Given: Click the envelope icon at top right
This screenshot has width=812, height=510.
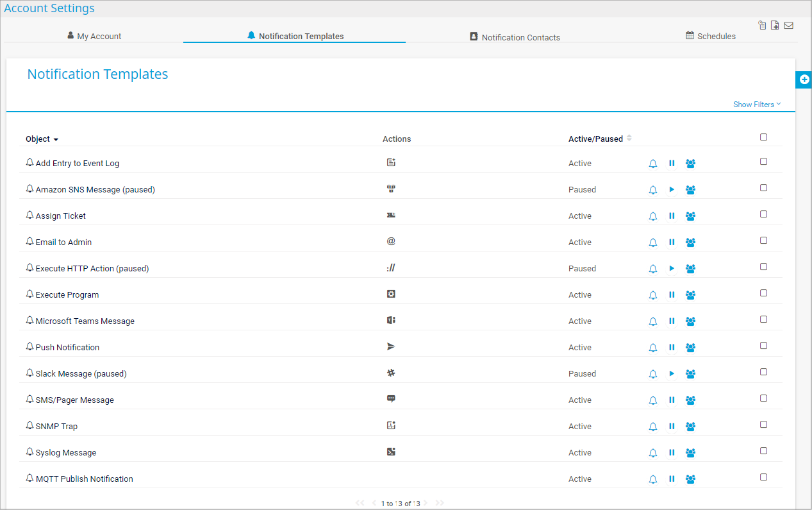Looking at the screenshot, I should (x=788, y=26).
